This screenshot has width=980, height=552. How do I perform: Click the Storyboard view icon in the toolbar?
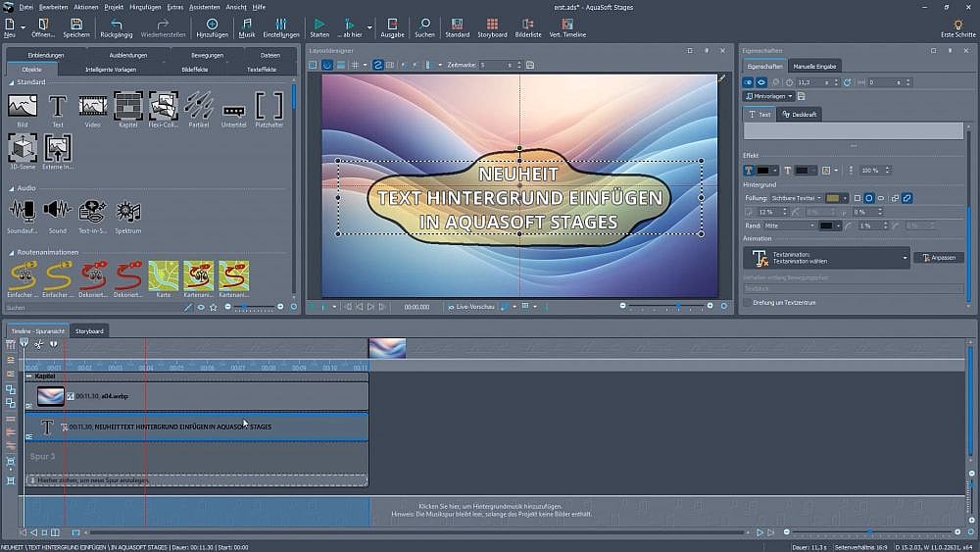tap(492, 26)
